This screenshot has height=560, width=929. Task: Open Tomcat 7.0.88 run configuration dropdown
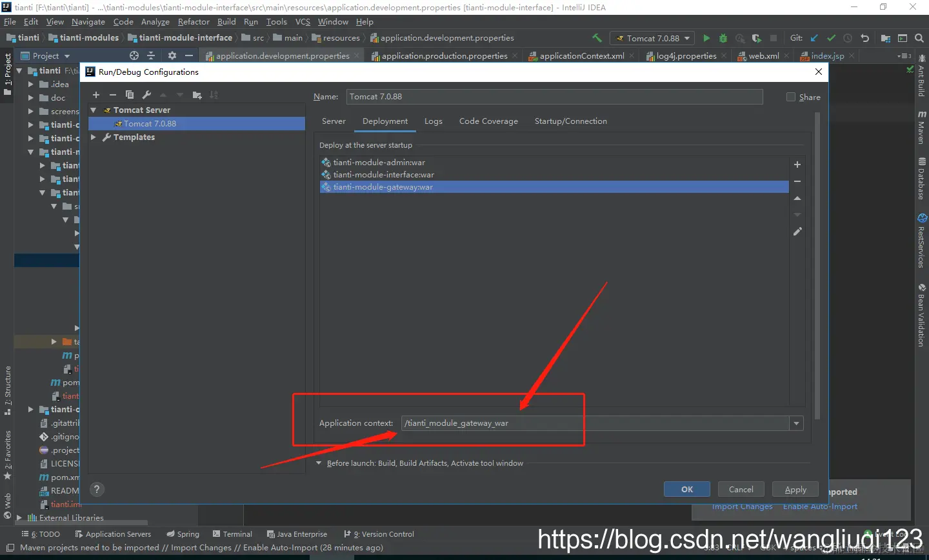pyautogui.click(x=653, y=38)
